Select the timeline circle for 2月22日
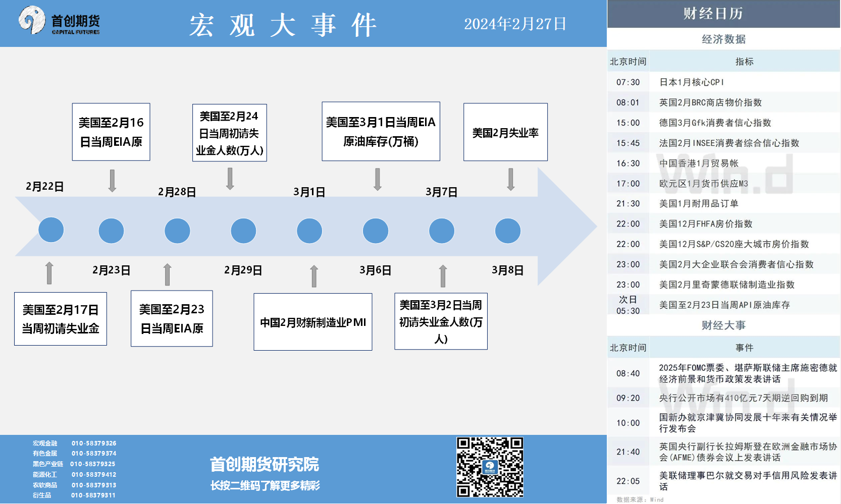 [51, 231]
